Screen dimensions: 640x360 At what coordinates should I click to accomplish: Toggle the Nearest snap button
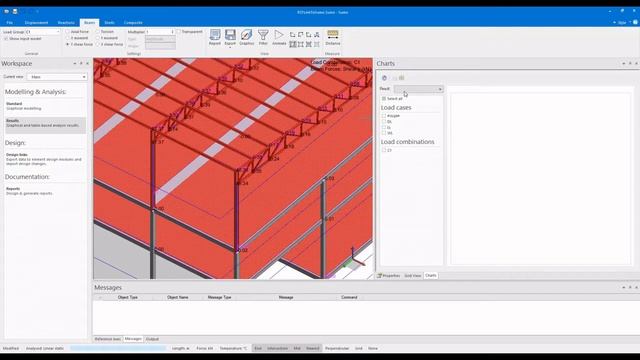313,349
